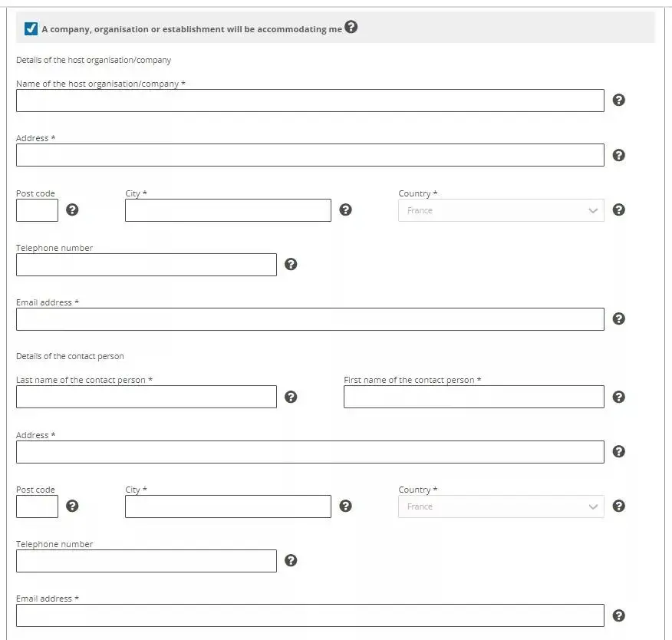Open help for contact person first name
This screenshot has height=640, width=672.
pyautogui.click(x=619, y=397)
